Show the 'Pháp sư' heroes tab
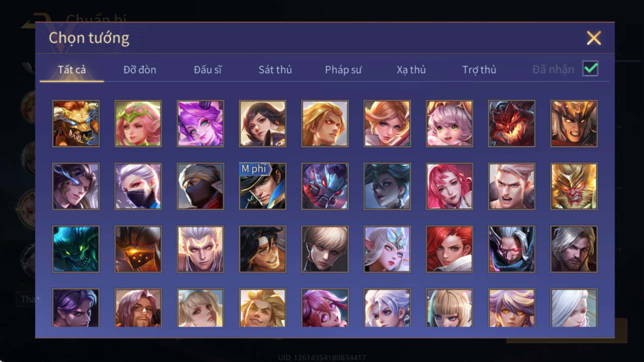 343,70
